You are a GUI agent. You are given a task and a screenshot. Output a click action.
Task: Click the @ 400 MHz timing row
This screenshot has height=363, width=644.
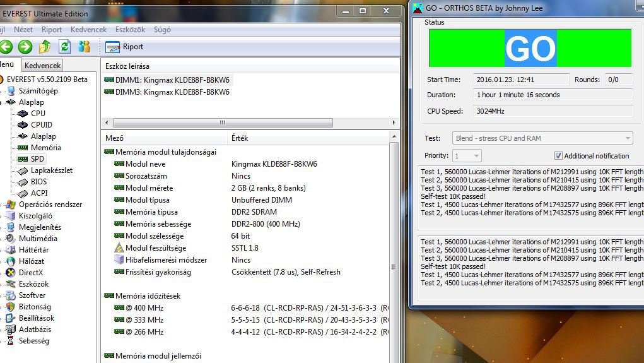tap(245, 308)
